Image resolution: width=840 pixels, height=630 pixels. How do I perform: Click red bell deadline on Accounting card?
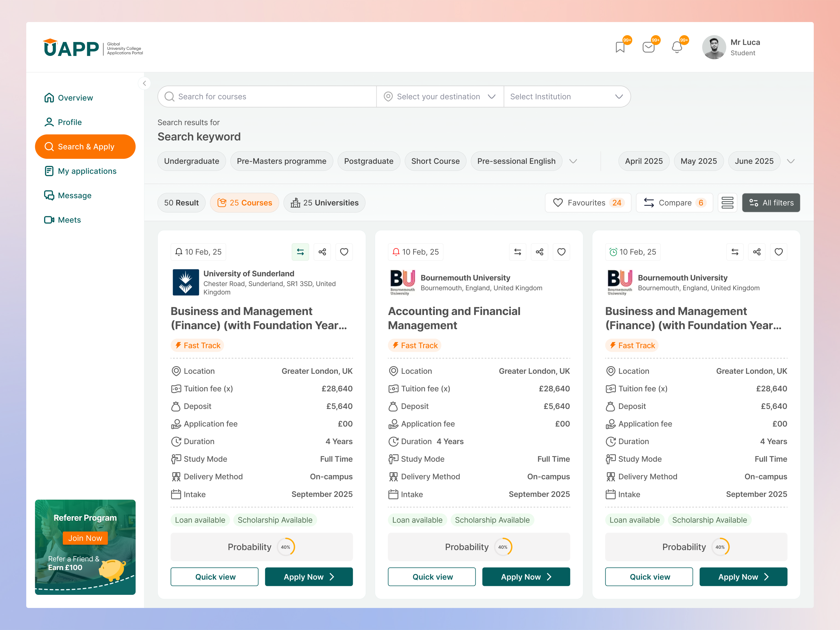(416, 252)
